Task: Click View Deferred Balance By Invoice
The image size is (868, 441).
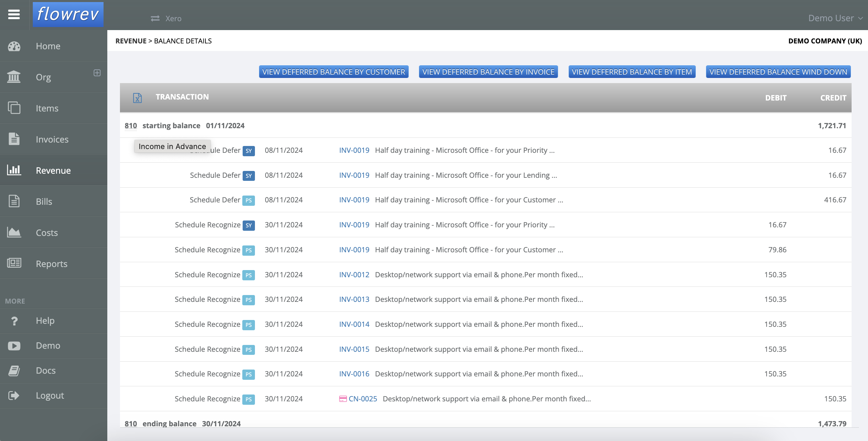Action: pyautogui.click(x=488, y=72)
